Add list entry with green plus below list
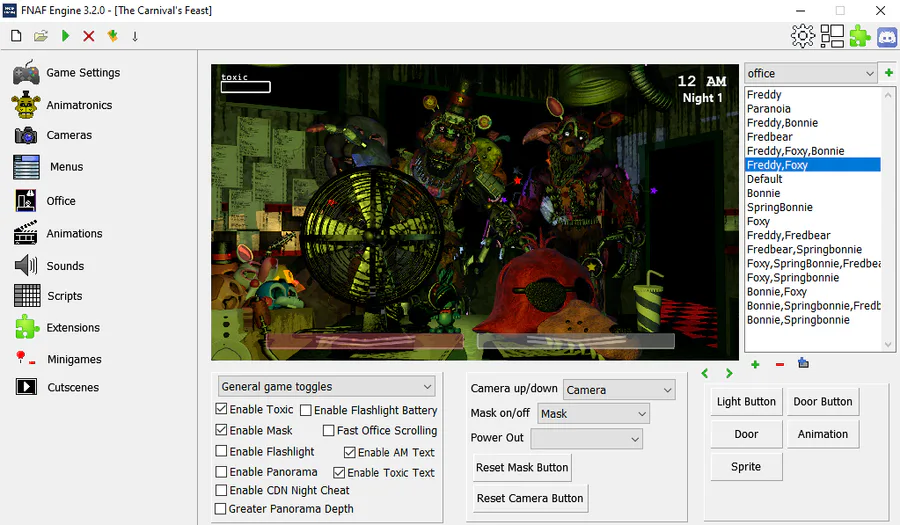 pos(755,364)
